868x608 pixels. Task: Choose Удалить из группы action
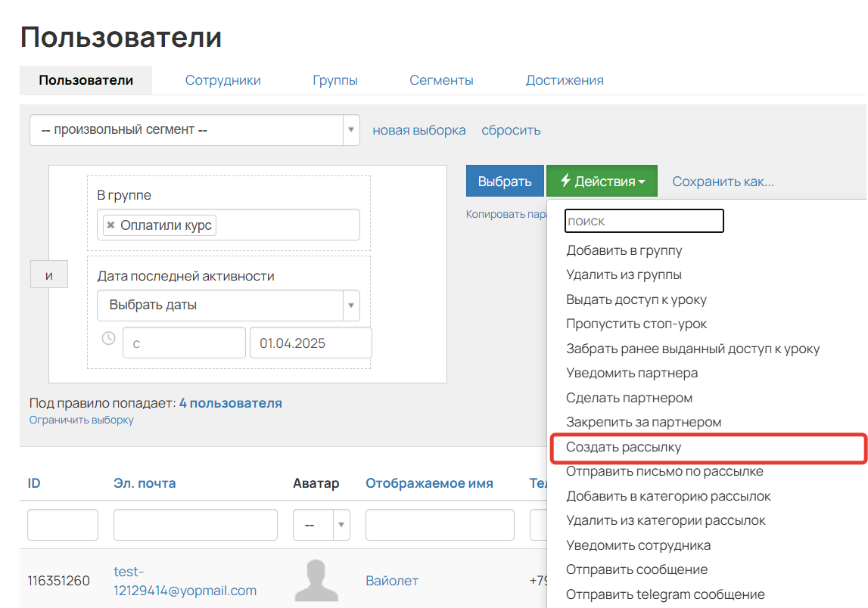(624, 275)
